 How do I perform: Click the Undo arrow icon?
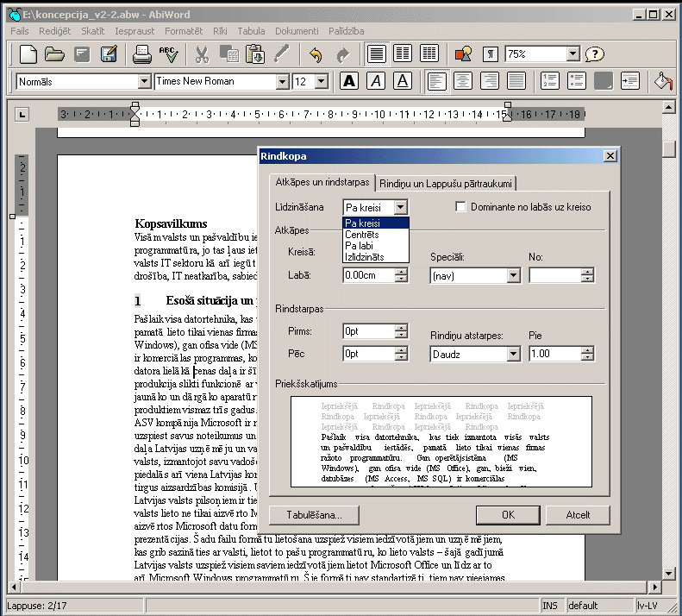click(316, 54)
